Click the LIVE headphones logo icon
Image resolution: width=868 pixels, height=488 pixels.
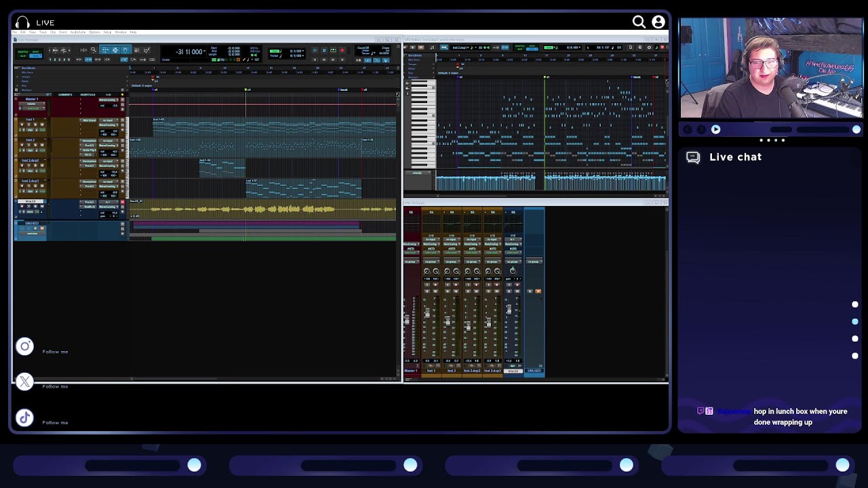[22, 22]
